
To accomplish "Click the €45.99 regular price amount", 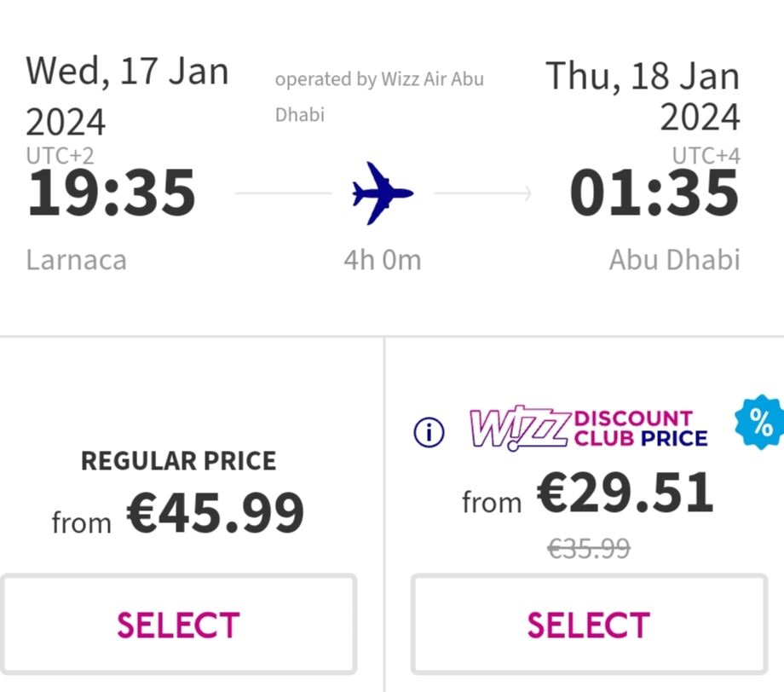I will 215,512.
